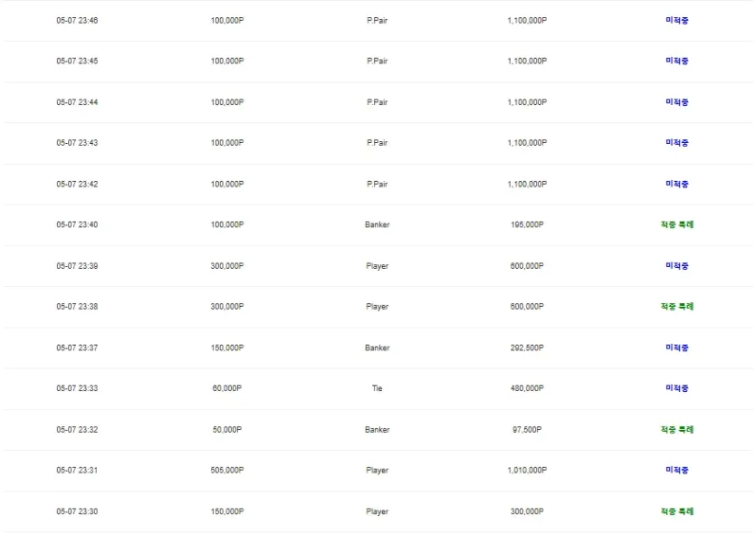Click the 적중 특례 status at 23:38
Image resolution: width=756 pixels, height=535 pixels.
677,307
